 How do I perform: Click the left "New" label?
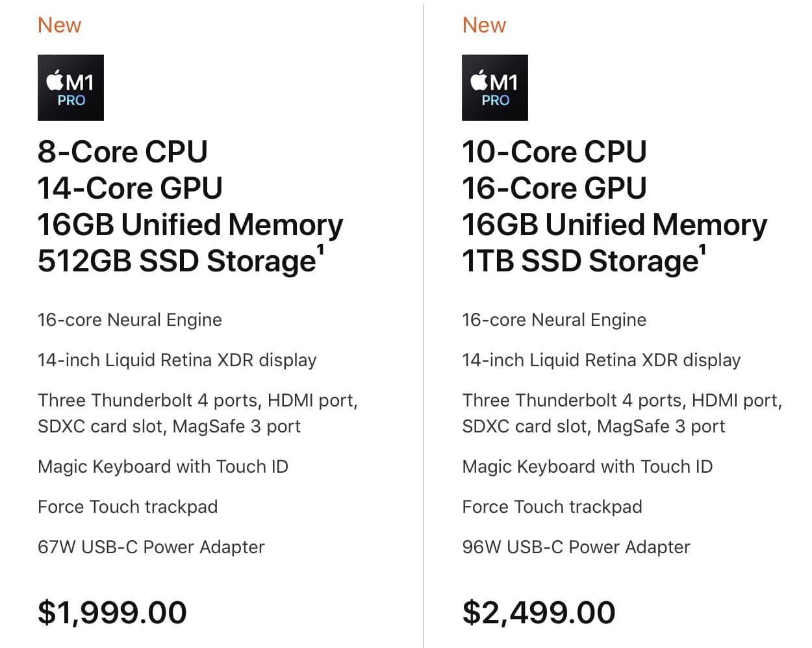pyautogui.click(x=59, y=25)
